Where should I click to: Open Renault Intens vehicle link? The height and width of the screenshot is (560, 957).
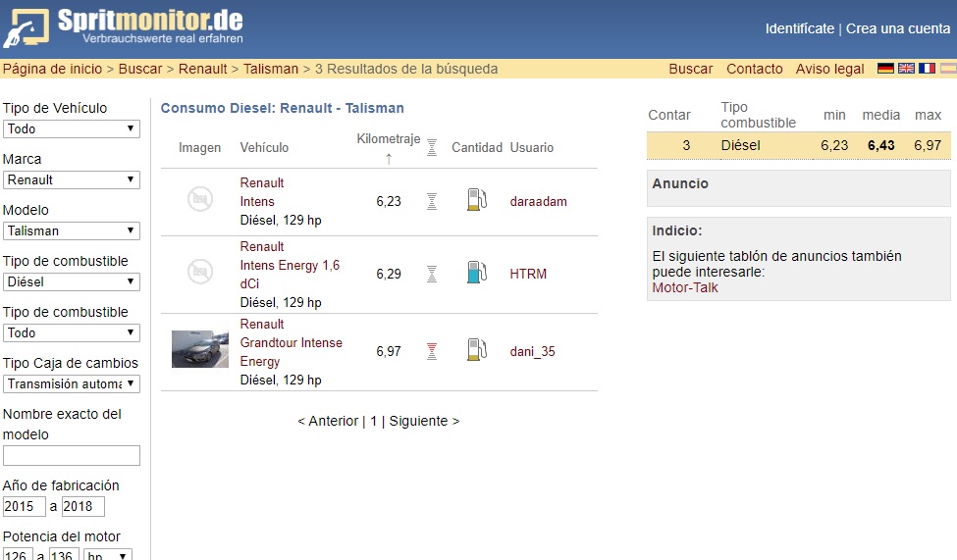click(x=262, y=192)
